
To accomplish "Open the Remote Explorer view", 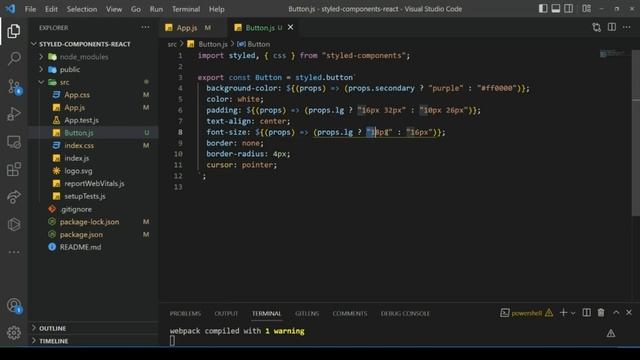I will tap(13, 142).
